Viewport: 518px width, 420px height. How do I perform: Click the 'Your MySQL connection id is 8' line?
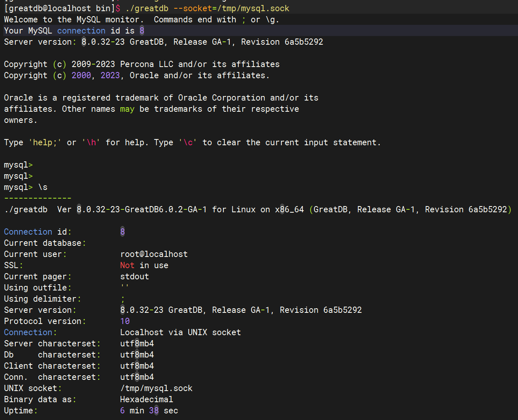(x=74, y=31)
